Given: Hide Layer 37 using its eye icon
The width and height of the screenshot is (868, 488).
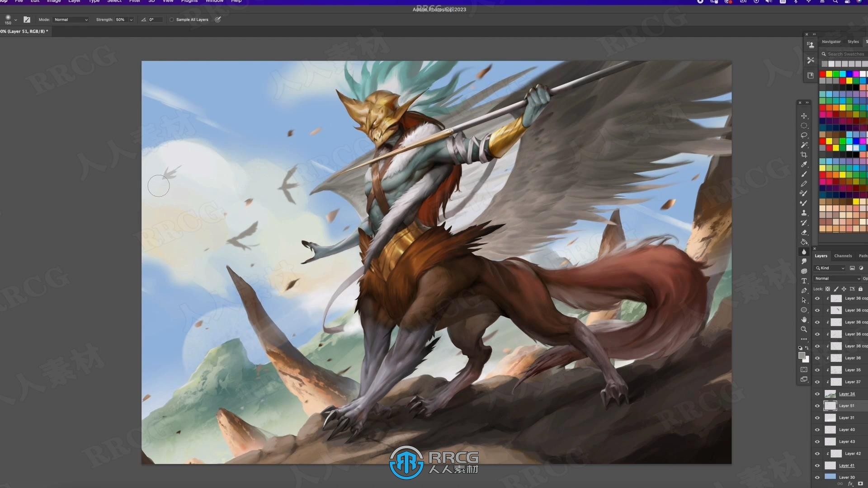Looking at the screenshot, I should 817,382.
